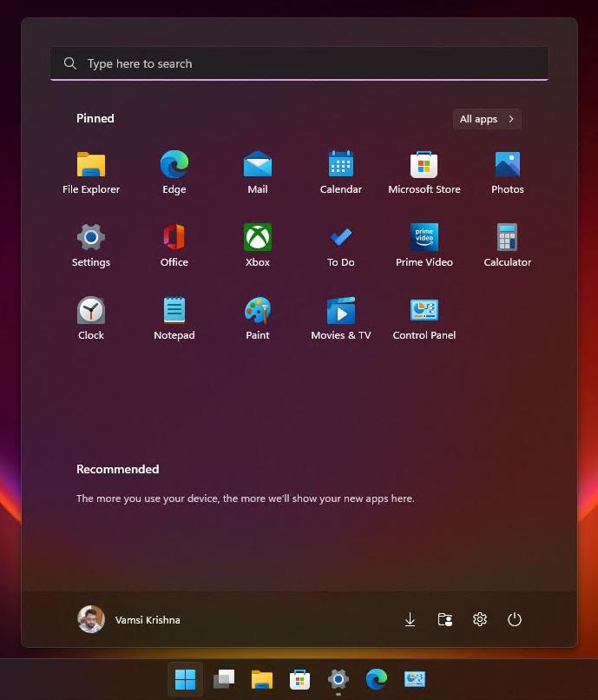Image resolution: width=598 pixels, height=700 pixels.
Task: Open the Power options menu
Action: (x=515, y=619)
